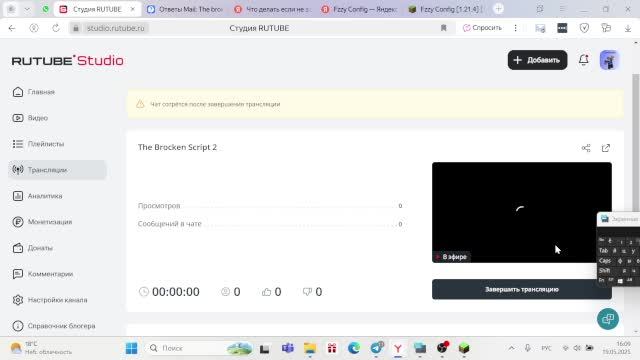Click the Спросить assistant button

(482, 28)
